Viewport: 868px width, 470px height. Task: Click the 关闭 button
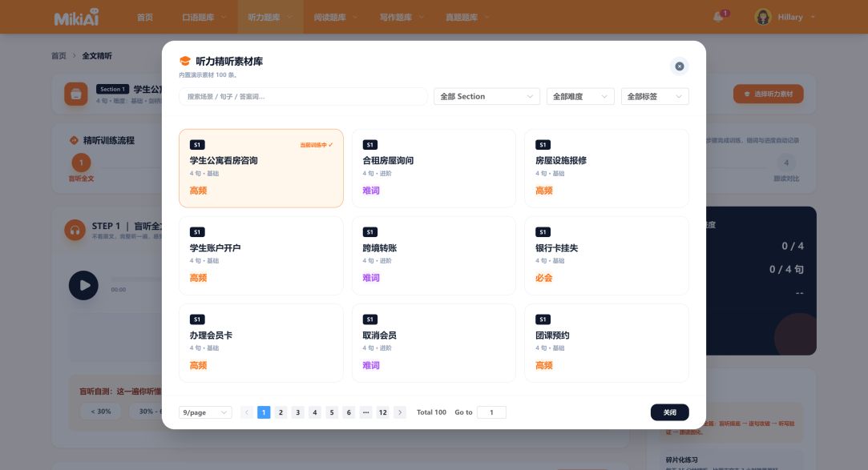coord(670,412)
